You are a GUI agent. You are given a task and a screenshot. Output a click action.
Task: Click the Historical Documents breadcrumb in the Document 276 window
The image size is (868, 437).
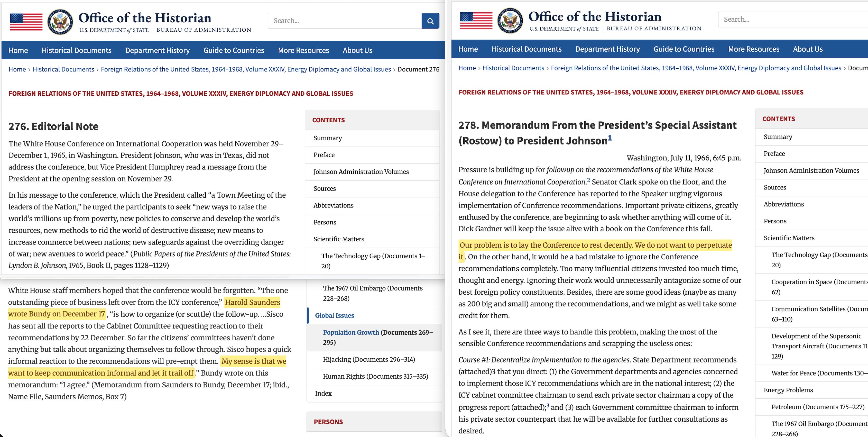pos(63,69)
